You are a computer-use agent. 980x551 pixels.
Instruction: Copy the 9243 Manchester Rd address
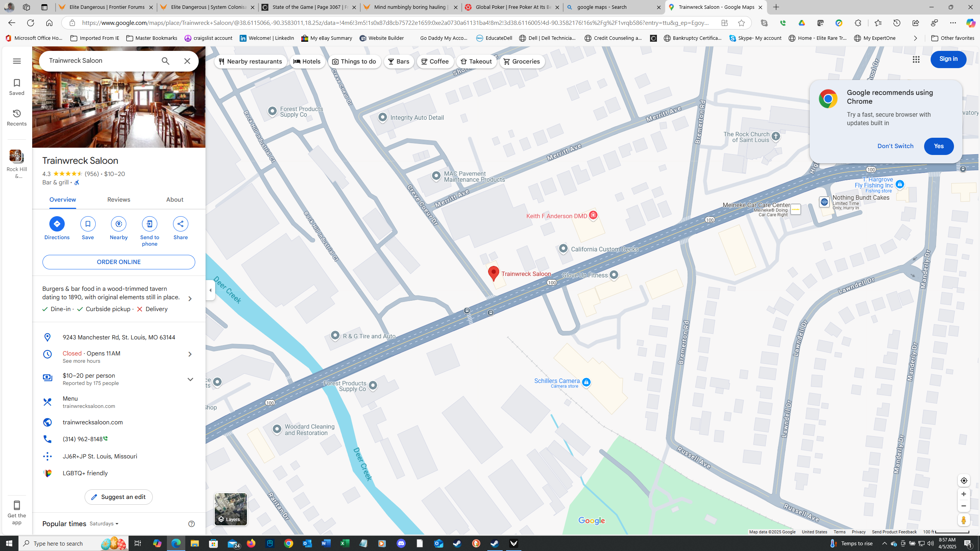[x=119, y=337]
